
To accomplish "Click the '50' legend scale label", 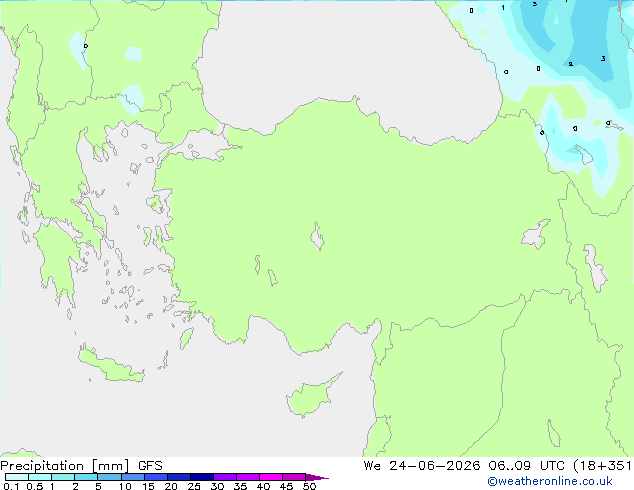I will pyautogui.click(x=309, y=486).
